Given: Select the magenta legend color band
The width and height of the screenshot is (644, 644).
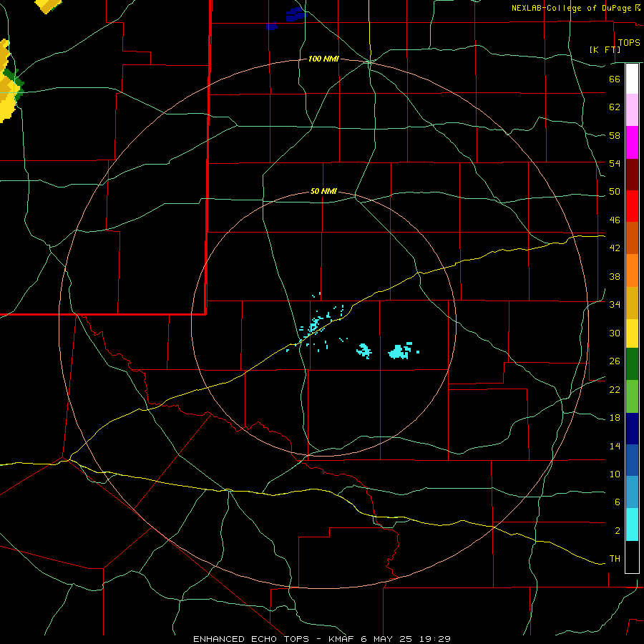Looking at the screenshot, I should 632,142.
